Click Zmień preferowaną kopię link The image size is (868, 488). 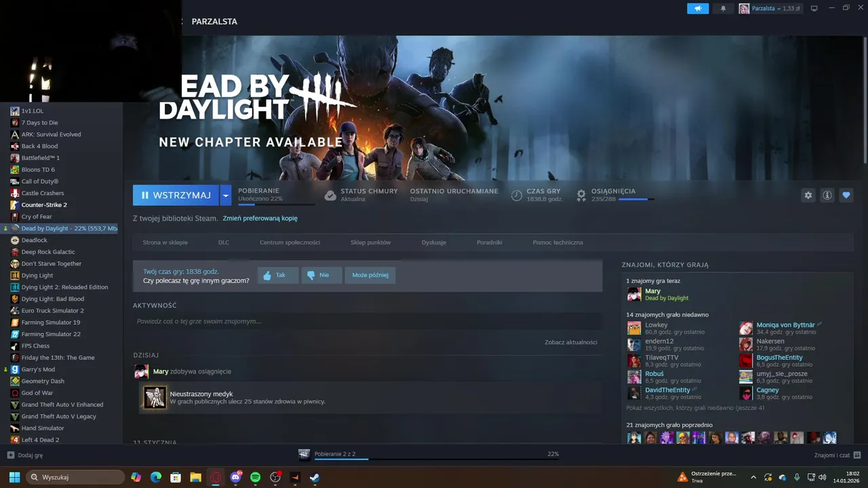pyautogui.click(x=260, y=218)
